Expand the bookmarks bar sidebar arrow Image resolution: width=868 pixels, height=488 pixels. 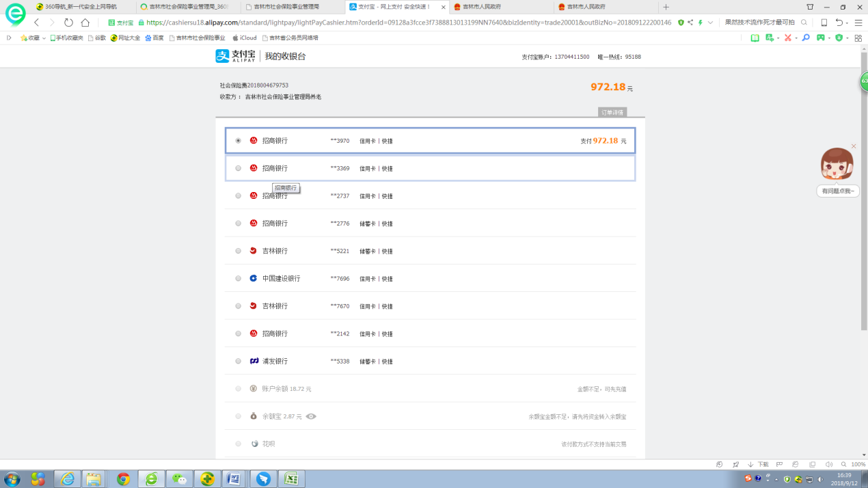click(9, 38)
